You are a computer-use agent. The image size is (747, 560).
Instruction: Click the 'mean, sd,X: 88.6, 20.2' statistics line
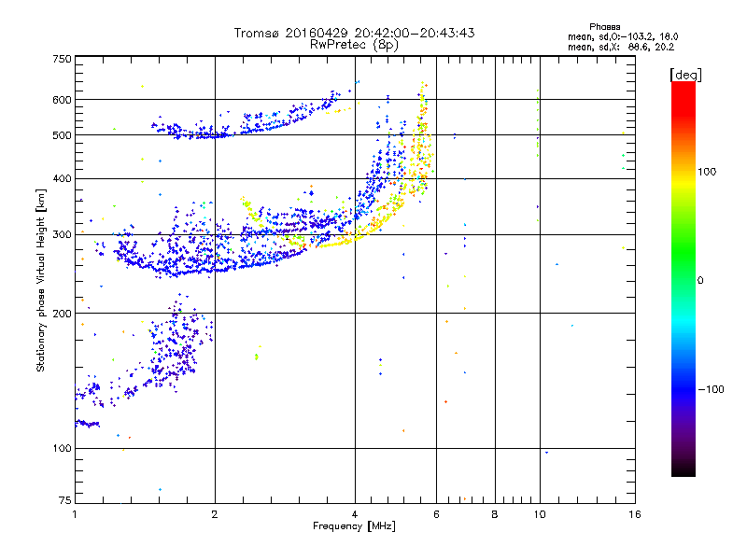tap(621, 48)
